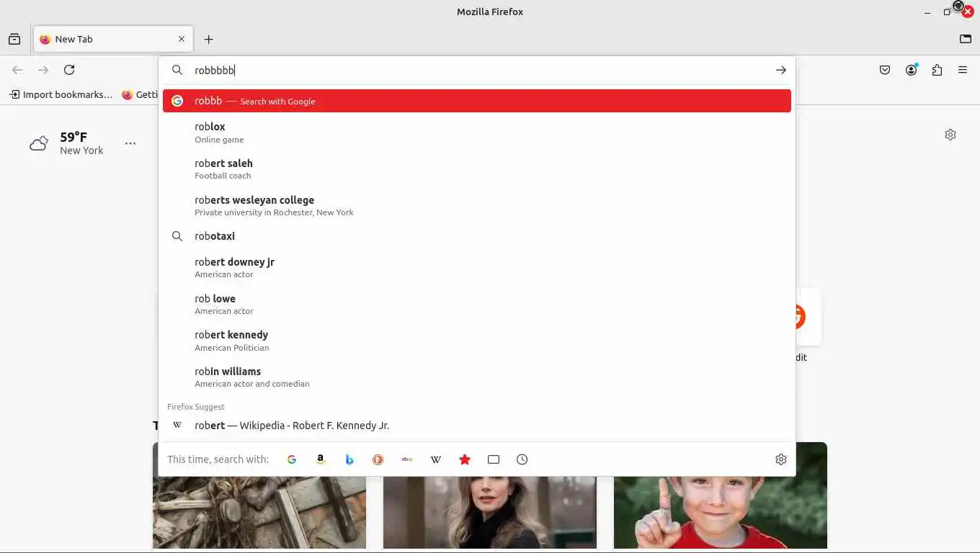
Task: Click New York weather location label
Action: pyautogui.click(x=81, y=150)
